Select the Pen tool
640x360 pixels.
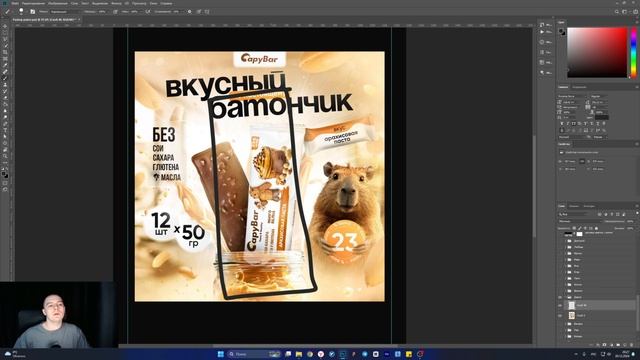(5, 124)
